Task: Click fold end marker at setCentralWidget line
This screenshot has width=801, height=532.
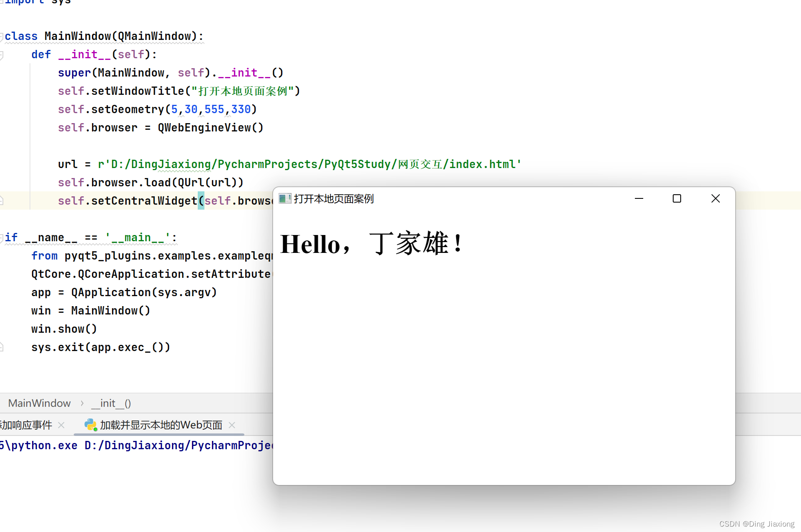Action: pos(1,201)
